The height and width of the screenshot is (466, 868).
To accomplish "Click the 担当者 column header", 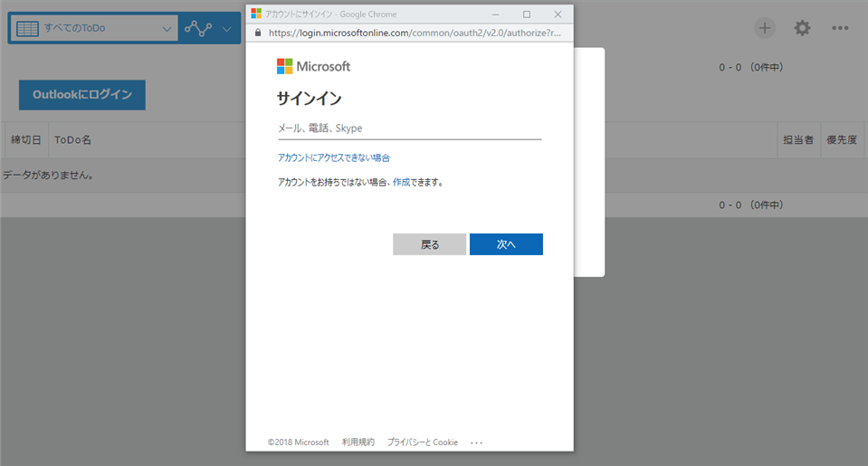I will point(798,140).
